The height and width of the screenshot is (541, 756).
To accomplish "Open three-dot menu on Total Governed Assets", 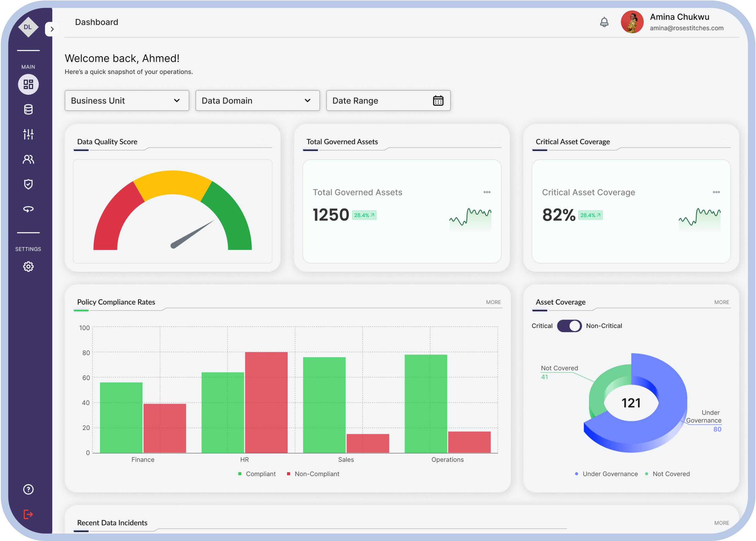I will (x=487, y=192).
